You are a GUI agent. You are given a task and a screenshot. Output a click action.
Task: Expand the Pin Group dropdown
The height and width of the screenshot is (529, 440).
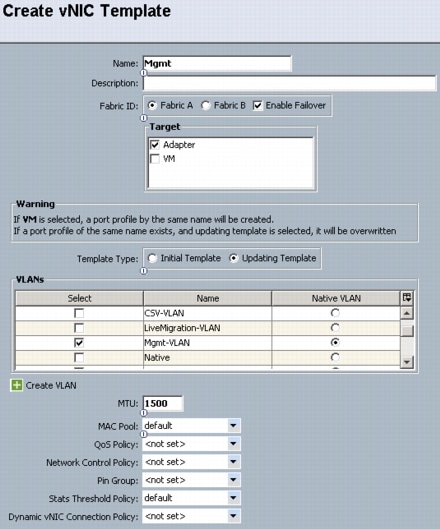coord(233,480)
